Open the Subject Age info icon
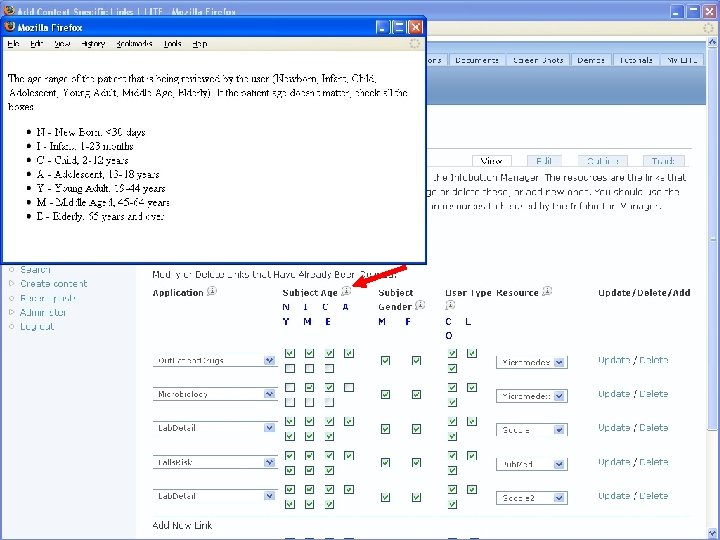The image size is (720, 540). tap(346, 291)
